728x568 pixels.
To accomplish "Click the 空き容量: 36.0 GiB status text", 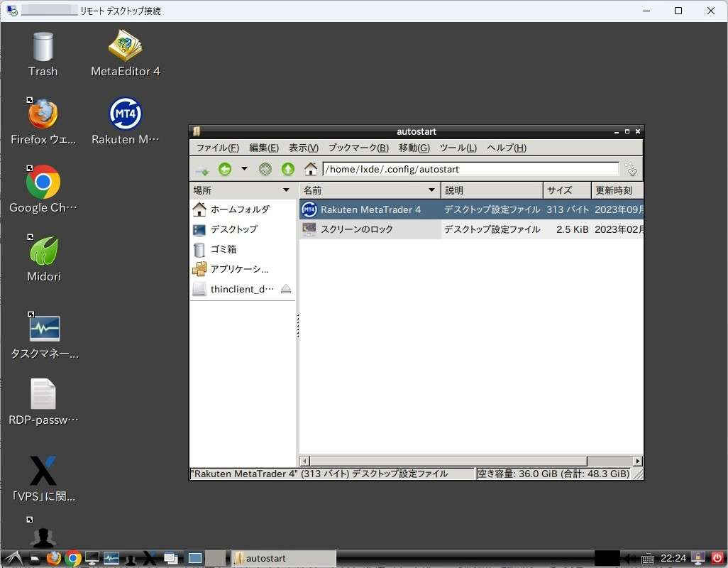I will tap(553, 474).
